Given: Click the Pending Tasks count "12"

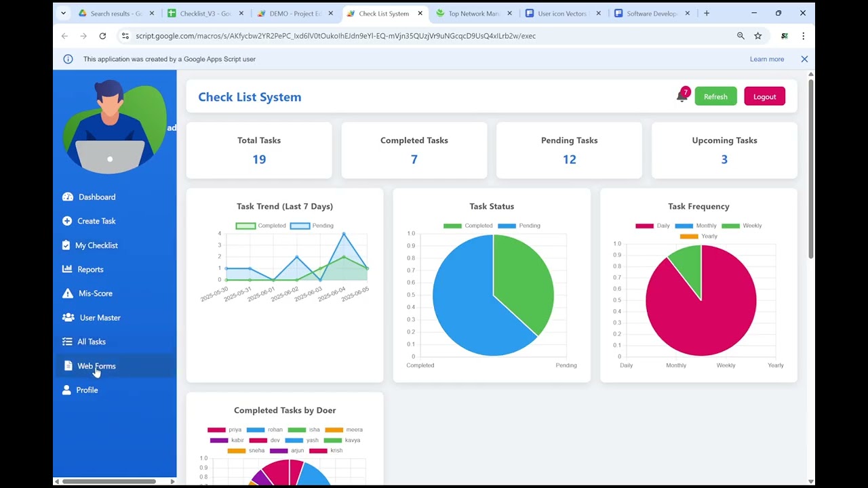Looking at the screenshot, I should (570, 160).
